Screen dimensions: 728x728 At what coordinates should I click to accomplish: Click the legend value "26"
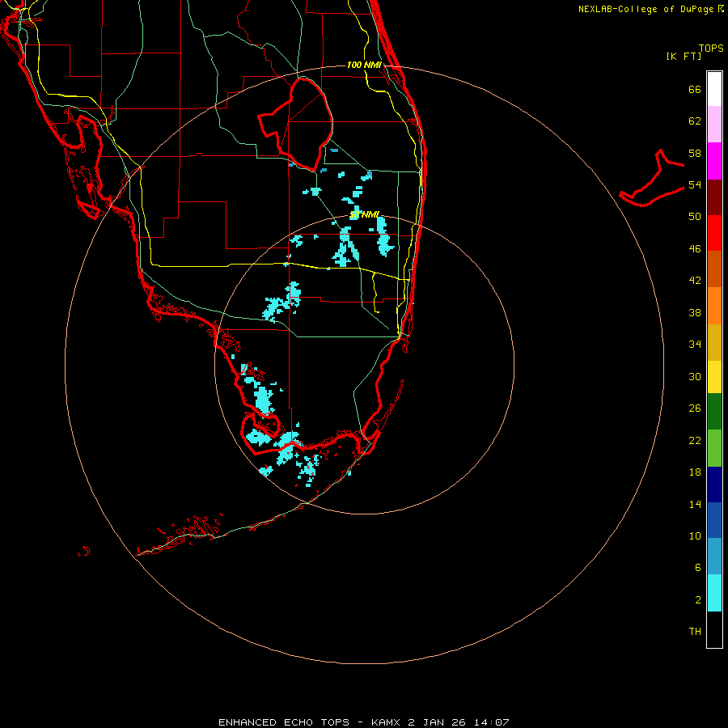[x=695, y=408]
